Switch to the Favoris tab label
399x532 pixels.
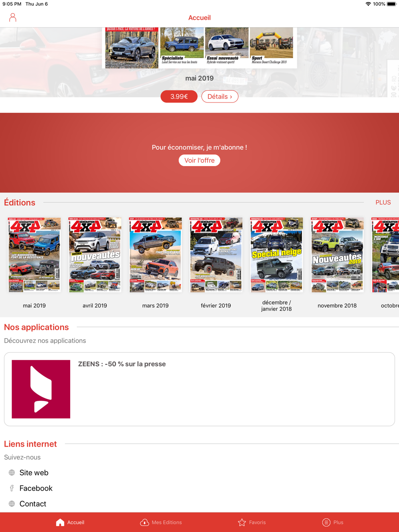257,522
